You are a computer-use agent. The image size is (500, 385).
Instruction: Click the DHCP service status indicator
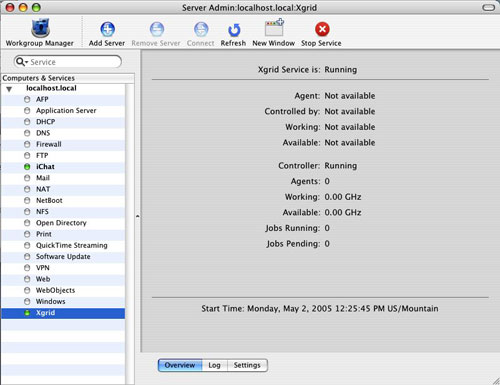pos(27,122)
